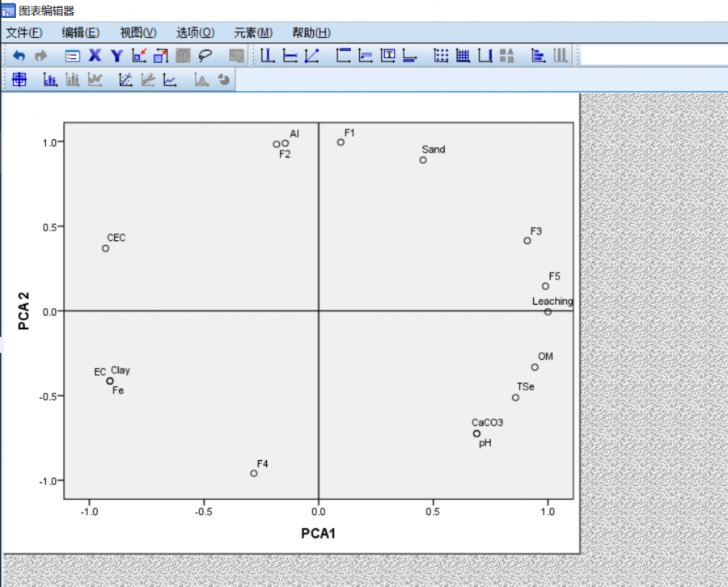Open the 帮助(H) menu
The height and width of the screenshot is (587, 728).
coord(311,33)
